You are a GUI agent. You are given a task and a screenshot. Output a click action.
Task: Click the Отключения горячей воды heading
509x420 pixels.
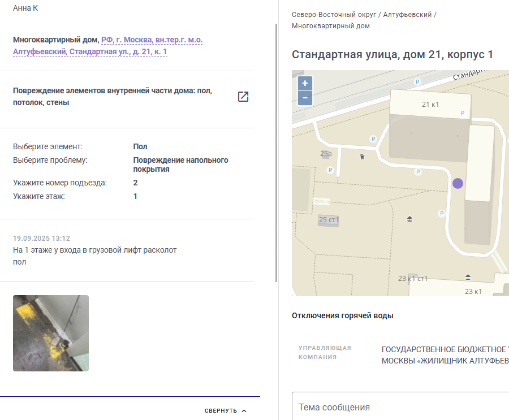pyautogui.click(x=343, y=315)
